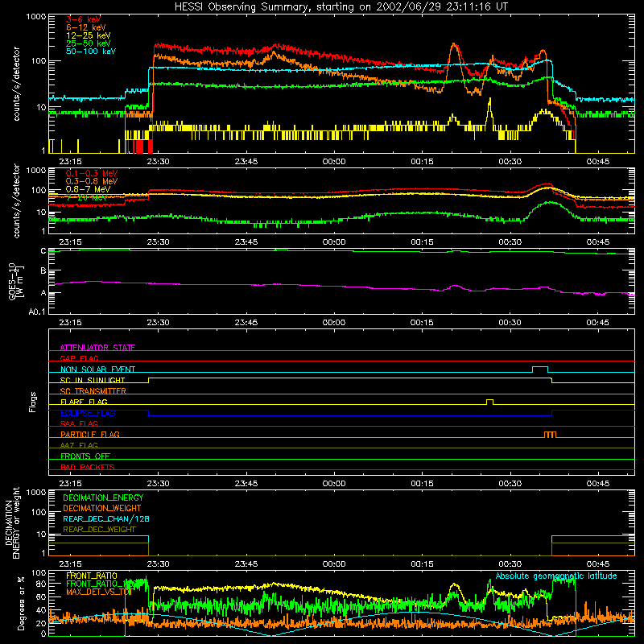Click the 0.3-0.8 MeV legend entry

92,181
